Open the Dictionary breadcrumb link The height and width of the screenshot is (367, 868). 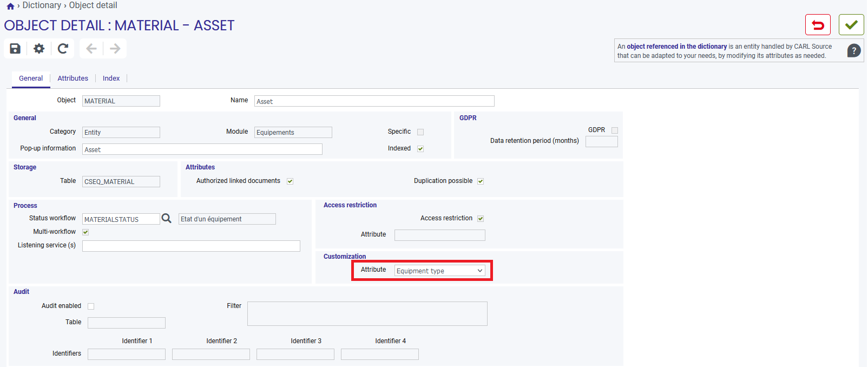point(42,5)
